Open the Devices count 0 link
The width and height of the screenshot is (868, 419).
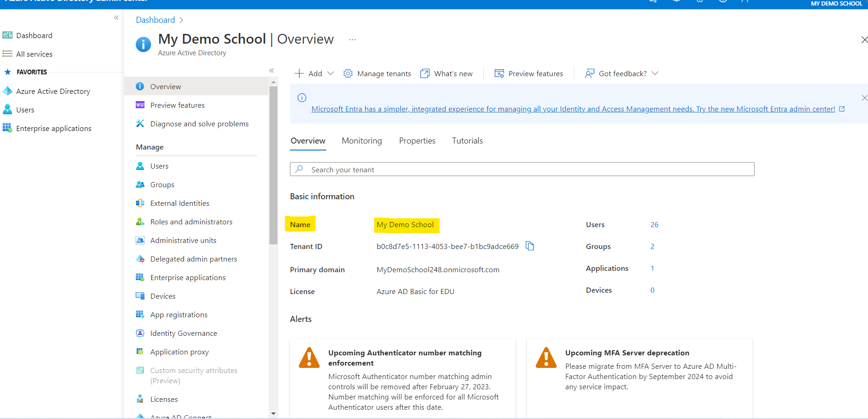click(652, 290)
